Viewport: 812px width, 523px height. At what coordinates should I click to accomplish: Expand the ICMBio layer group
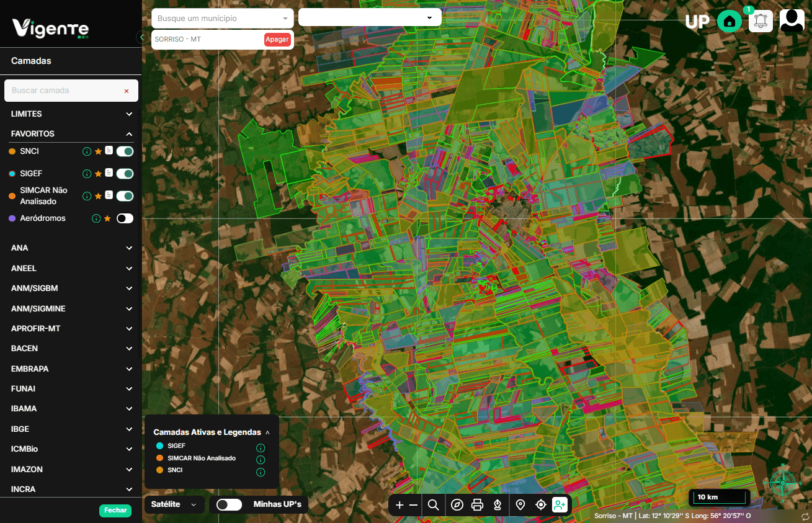(71, 449)
